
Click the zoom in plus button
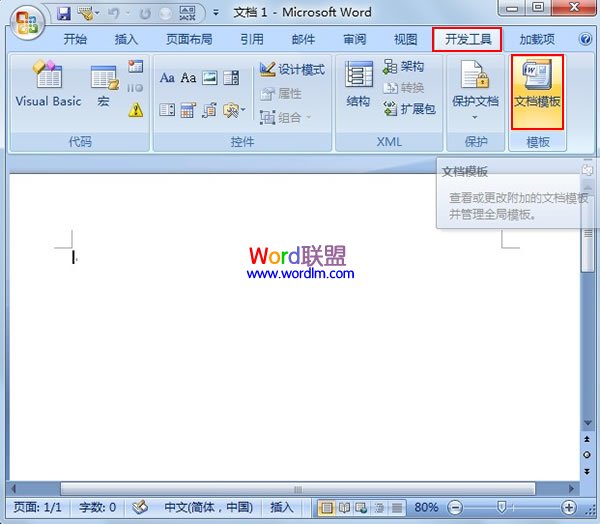tap(568, 508)
